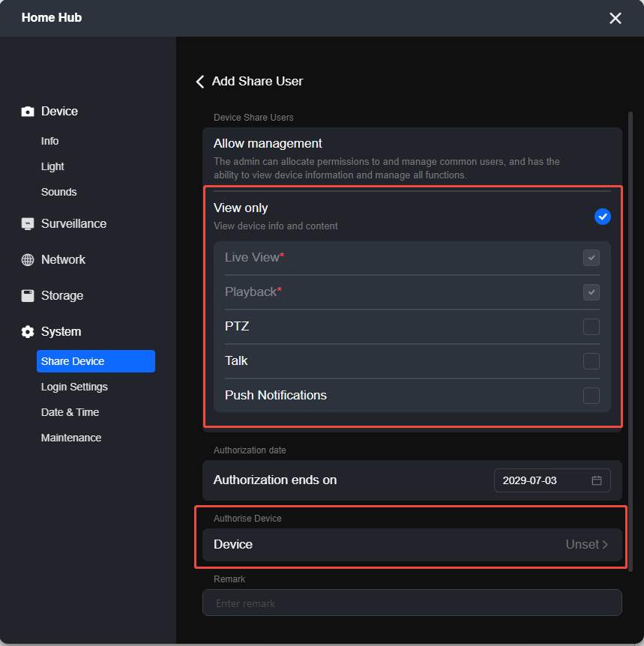This screenshot has height=646, width=644.
Task: Open the calendar icon in the date field
Action: (x=596, y=480)
